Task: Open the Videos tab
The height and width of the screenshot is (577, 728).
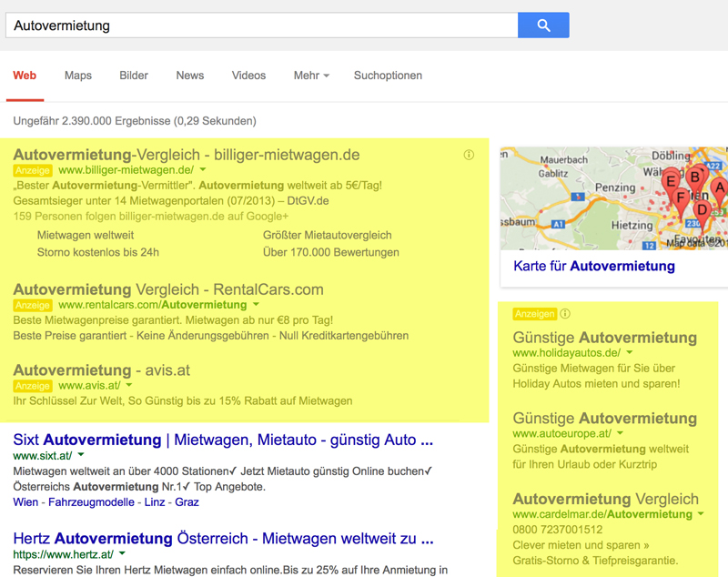Action: [x=248, y=76]
